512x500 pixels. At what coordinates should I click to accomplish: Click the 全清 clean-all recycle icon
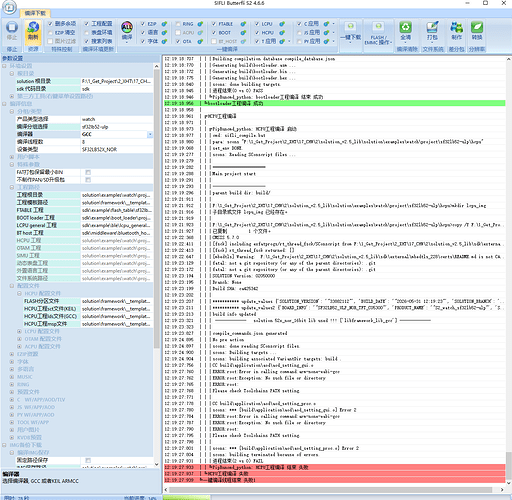pos(406,27)
